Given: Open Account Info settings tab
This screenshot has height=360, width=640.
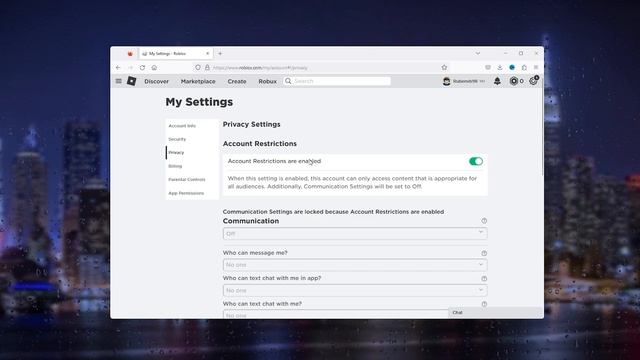Looking at the screenshot, I should click(182, 126).
